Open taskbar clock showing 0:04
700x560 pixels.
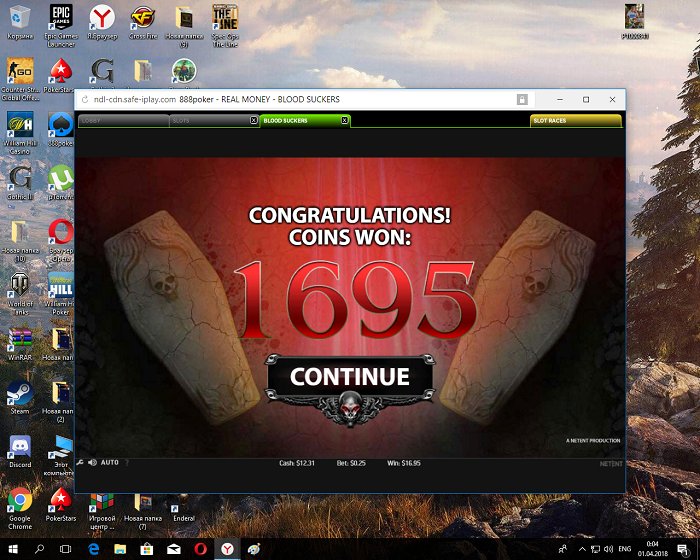tap(653, 549)
